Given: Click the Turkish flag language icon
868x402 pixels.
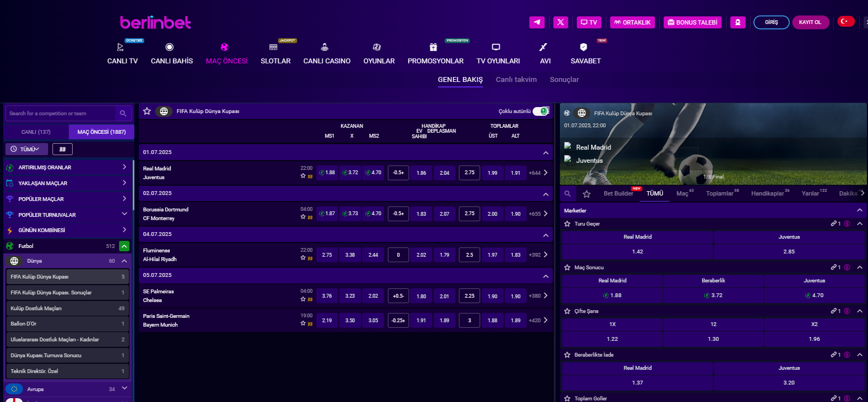Looking at the screenshot, I should [846, 22].
